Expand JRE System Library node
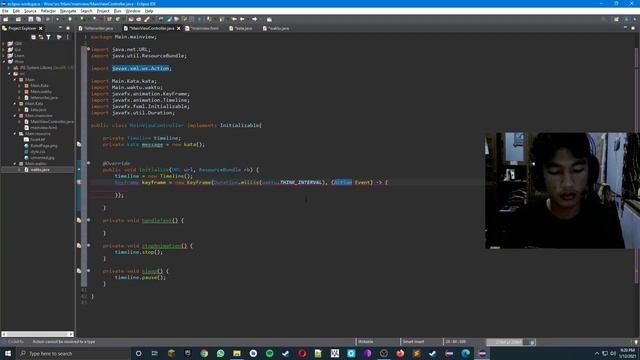The width and height of the screenshot is (640, 360). 9,68
